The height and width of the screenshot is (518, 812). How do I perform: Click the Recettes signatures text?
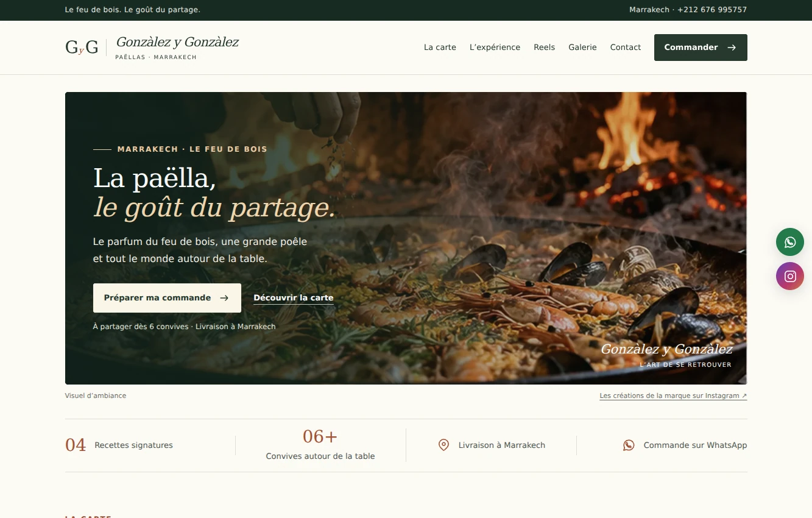(133, 445)
